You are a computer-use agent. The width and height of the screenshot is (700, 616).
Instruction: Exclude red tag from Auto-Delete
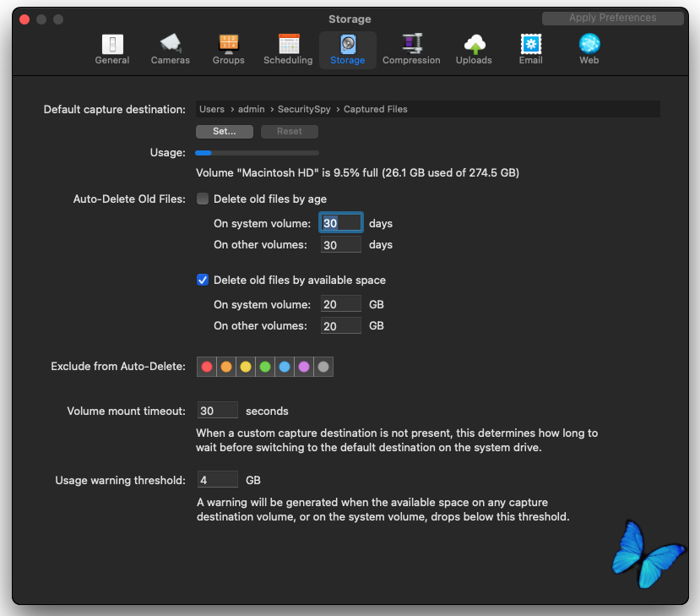click(x=207, y=367)
